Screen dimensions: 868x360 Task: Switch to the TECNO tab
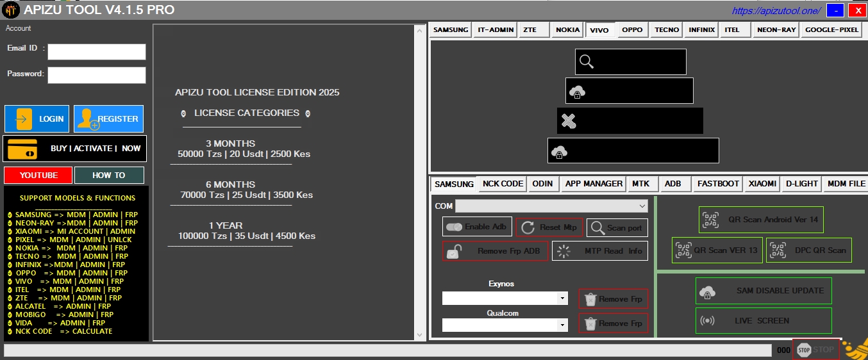coord(667,29)
